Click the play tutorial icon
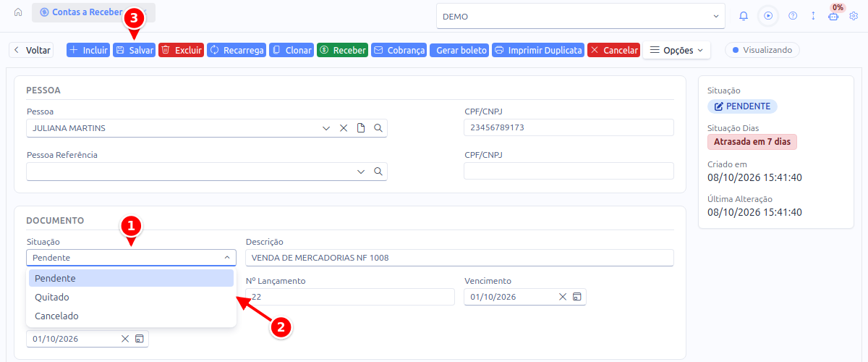The height and width of the screenshot is (362, 868). [x=768, y=16]
